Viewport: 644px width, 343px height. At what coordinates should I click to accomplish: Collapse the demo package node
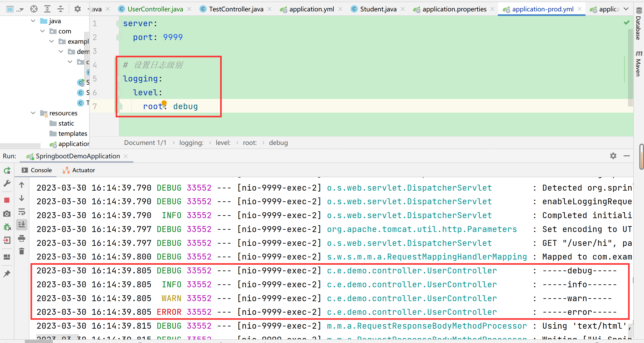click(61, 51)
